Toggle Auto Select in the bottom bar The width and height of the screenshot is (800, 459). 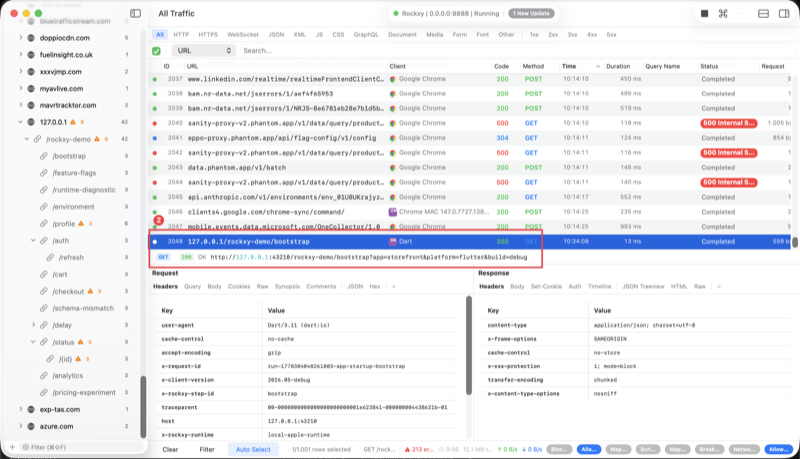pyautogui.click(x=253, y=449)
